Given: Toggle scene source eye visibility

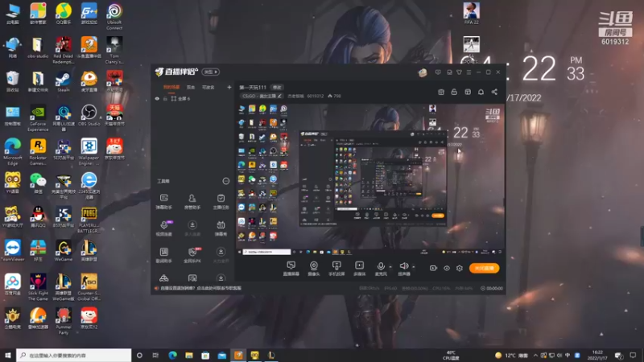Looking at the screenshot, I should click(x=157, y=98).
